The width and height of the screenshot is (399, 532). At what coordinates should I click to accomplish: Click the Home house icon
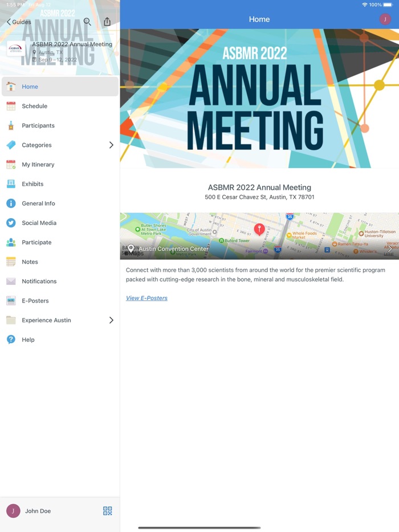(x=11, y=87)
